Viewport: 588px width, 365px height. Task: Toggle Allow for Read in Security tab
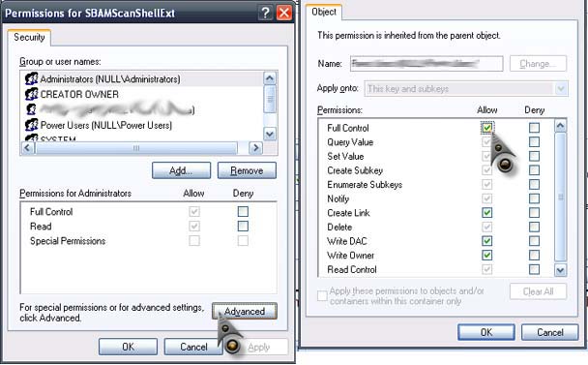pos(194,226)
